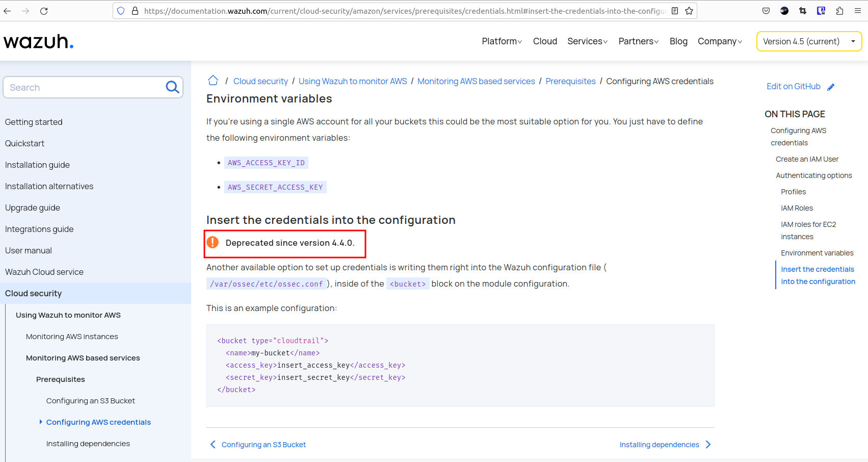Jump to Environment variables in page contents
Viewport: 868px width, 462px height.
(x=817, y=253)
